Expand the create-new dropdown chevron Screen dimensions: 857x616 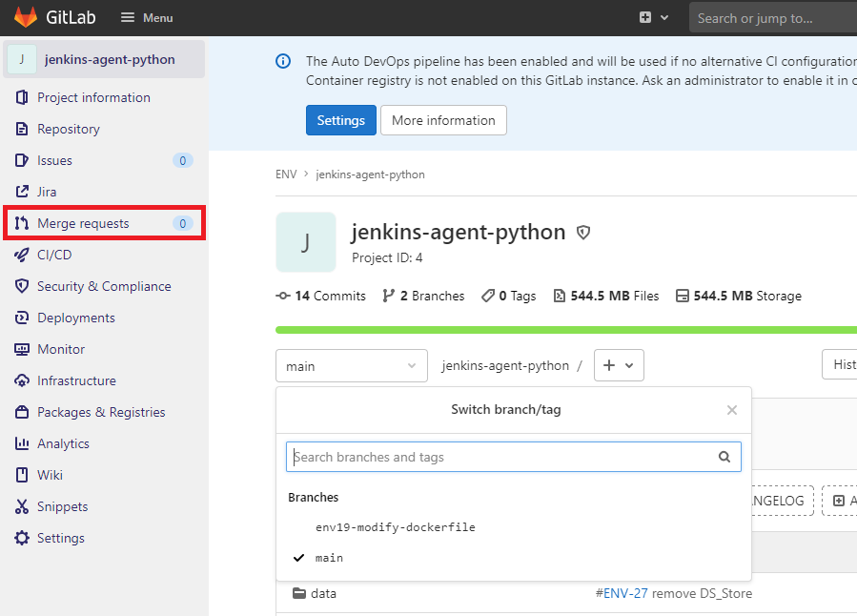coord(664,17)
